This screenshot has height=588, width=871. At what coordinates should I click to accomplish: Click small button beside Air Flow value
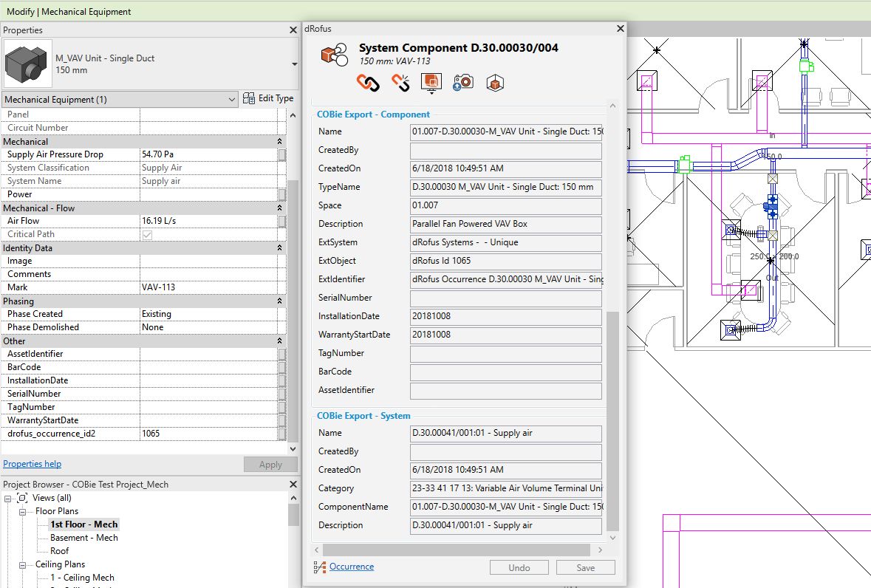tap(282, 221)
